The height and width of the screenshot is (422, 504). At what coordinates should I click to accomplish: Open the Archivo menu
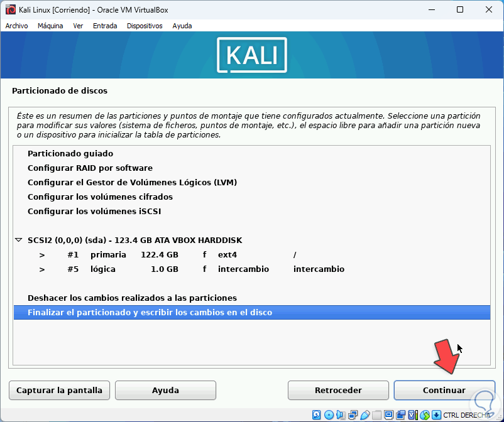coord(17,26)
